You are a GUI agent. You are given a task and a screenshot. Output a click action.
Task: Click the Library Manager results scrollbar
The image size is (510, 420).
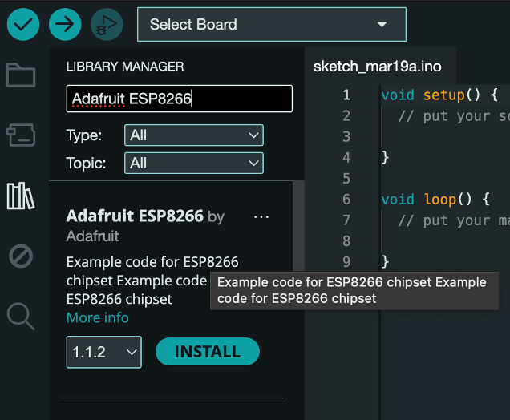pos(298,226)
